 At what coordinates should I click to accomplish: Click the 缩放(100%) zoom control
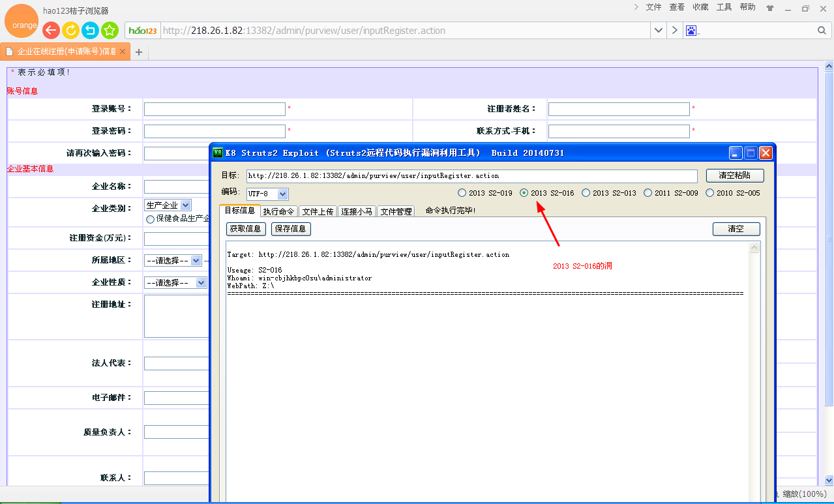click(x=804, y=494)
